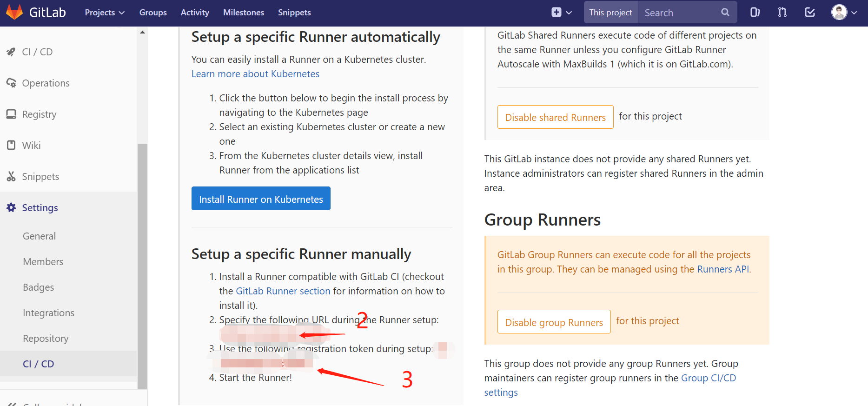The height and width of the screenshot is (406, 868).
Task: Open the Issues icon in navbar
Action: tap(755, 13)
